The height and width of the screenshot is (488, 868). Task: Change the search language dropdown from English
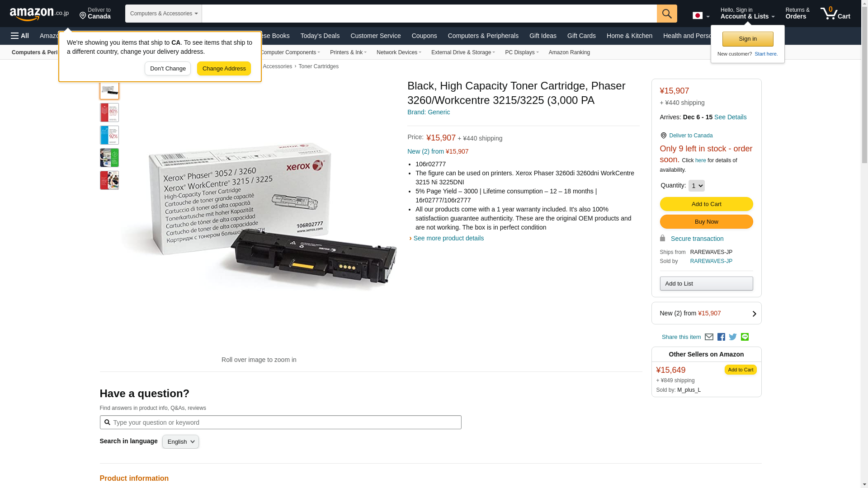pos(180,442)
